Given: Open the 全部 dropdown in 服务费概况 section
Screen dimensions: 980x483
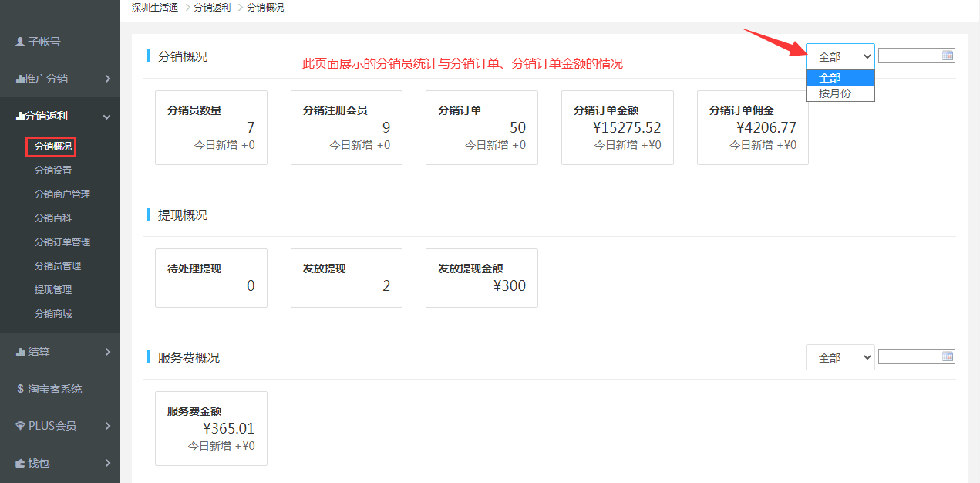Looking at the screenshot, I should [840, 357].
